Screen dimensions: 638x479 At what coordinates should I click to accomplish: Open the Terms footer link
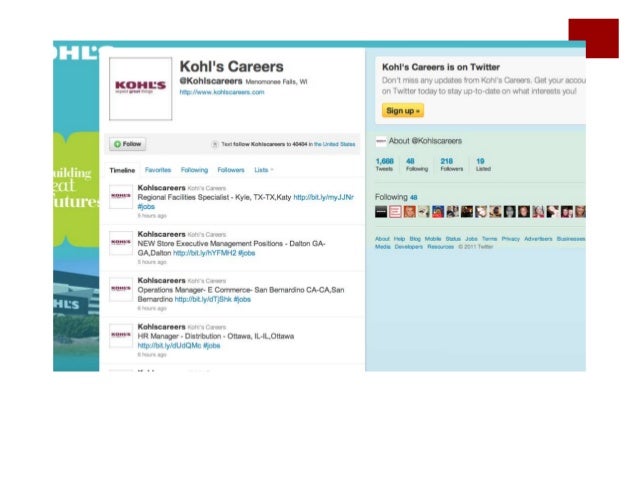[489, 239]
